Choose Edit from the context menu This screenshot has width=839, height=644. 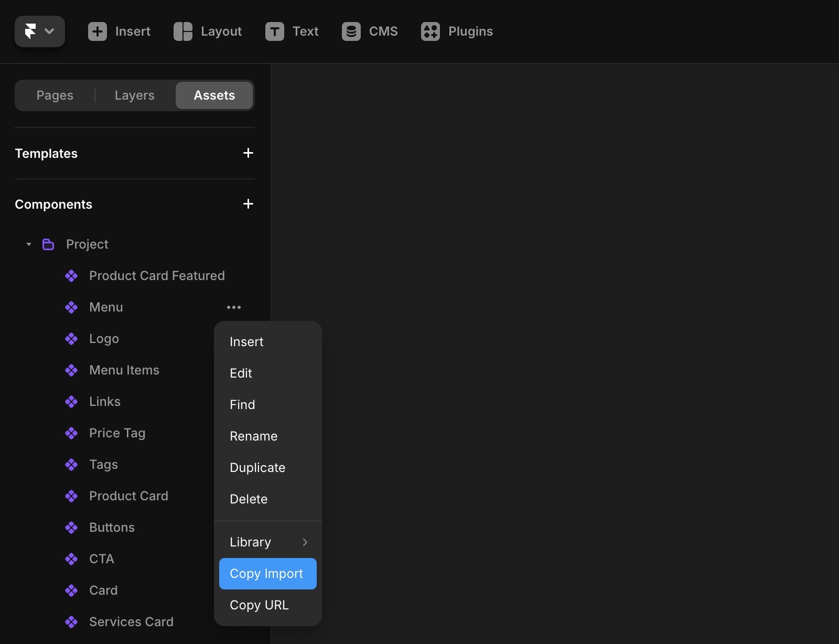pyautogui.click(x=268, y=373)
